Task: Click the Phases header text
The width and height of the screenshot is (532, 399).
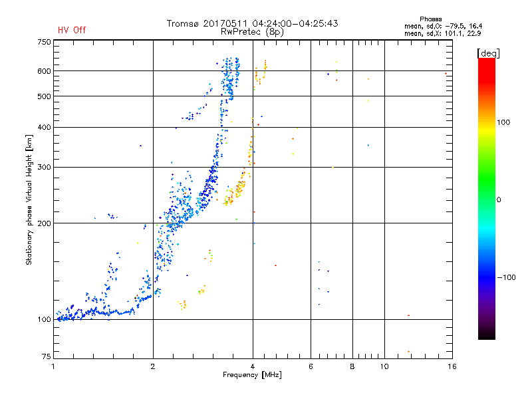Action: pyautogui.click(x=430, y=19)
